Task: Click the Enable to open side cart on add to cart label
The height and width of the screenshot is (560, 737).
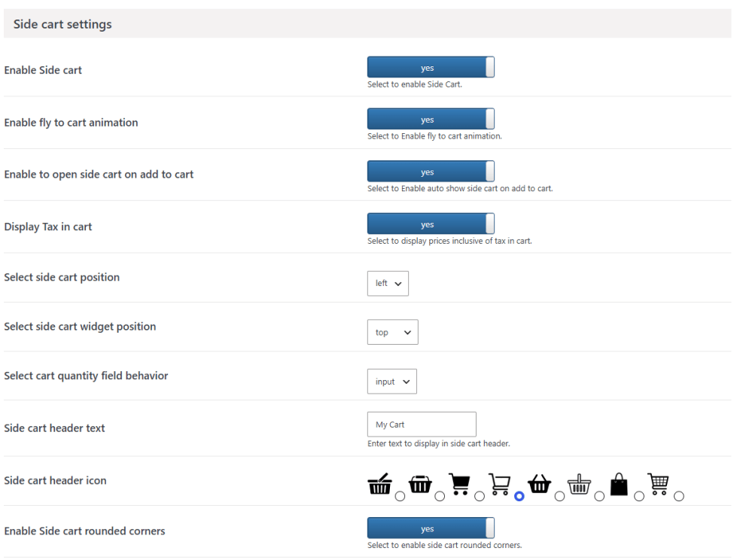Action: [99, 175]
